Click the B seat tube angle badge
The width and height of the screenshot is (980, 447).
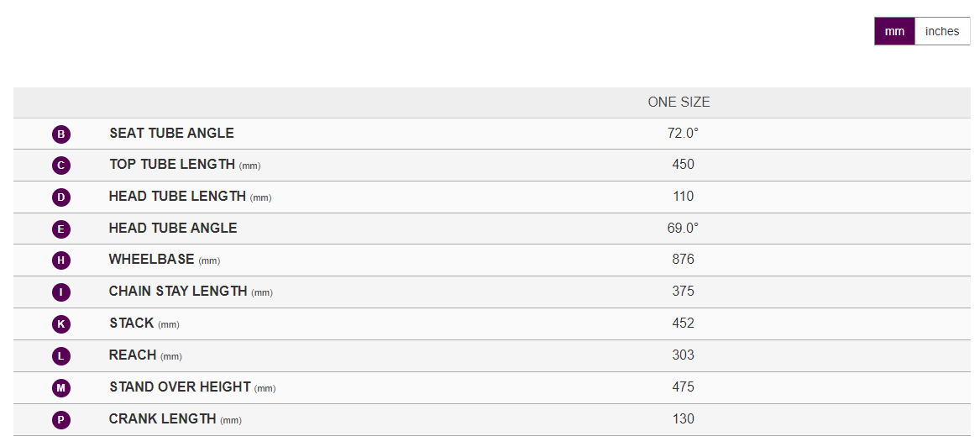(x=61, y=134)
